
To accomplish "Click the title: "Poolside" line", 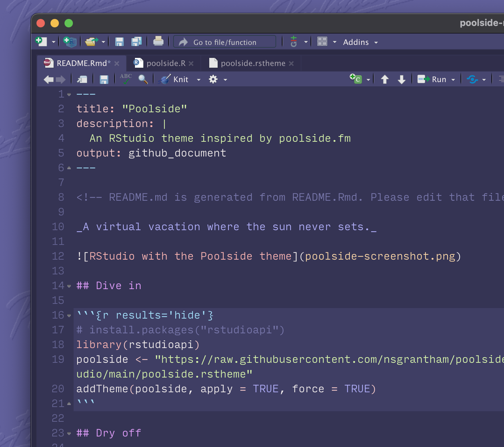I will [132, 109].
